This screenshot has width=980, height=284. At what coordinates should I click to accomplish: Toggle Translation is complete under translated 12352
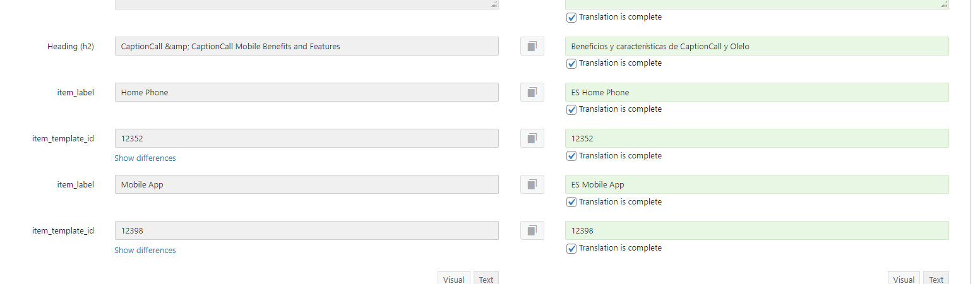571,156
